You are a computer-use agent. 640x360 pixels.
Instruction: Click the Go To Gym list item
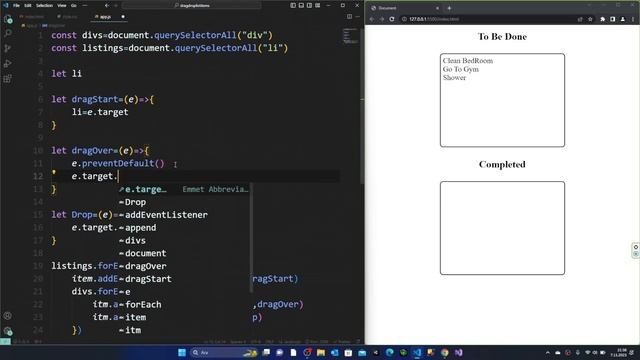pyautogui.click(x=460, y=69)
